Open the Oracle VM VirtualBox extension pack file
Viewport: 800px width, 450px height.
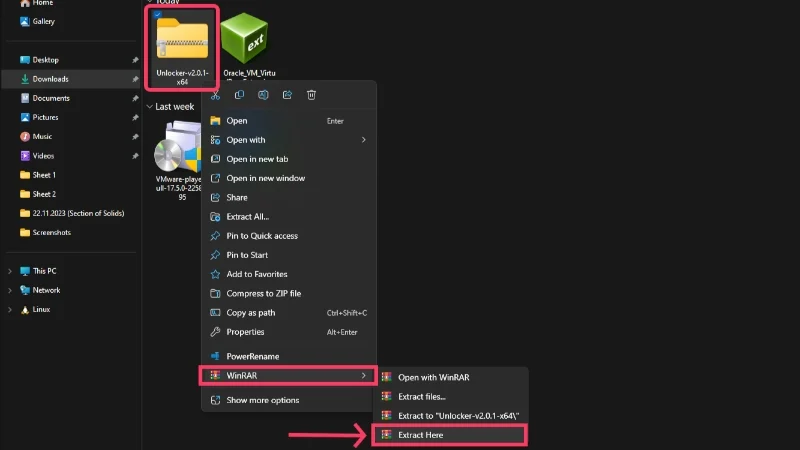tap(248, 42)
